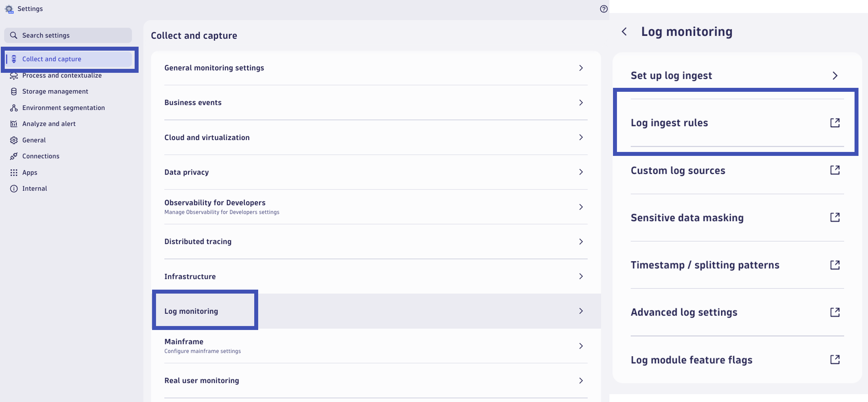Viewport: 868px width, 402px height.
Task: Open Custom log sources link
Action: 737,170
